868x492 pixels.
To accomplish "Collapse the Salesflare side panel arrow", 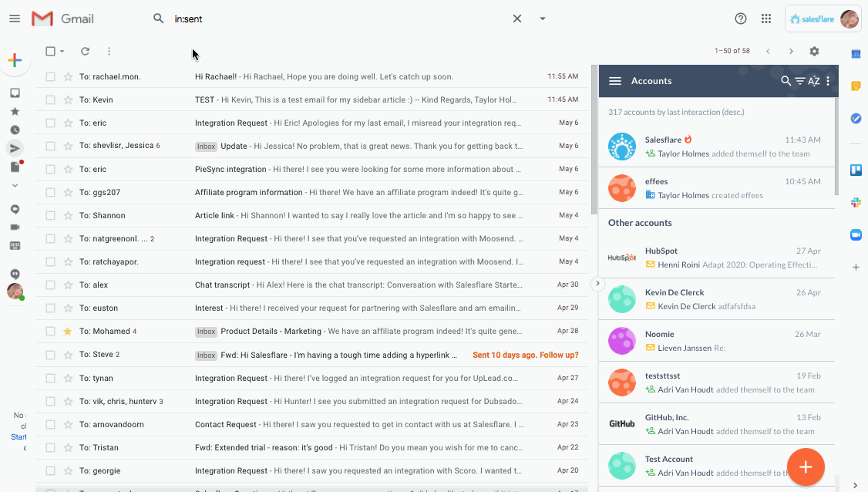I will coord(597,284).
